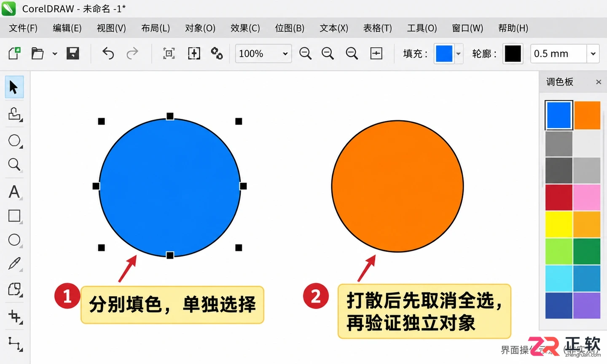Expand the open file dropdown arrow
607x364 pixels.
(x=55, y=54)
